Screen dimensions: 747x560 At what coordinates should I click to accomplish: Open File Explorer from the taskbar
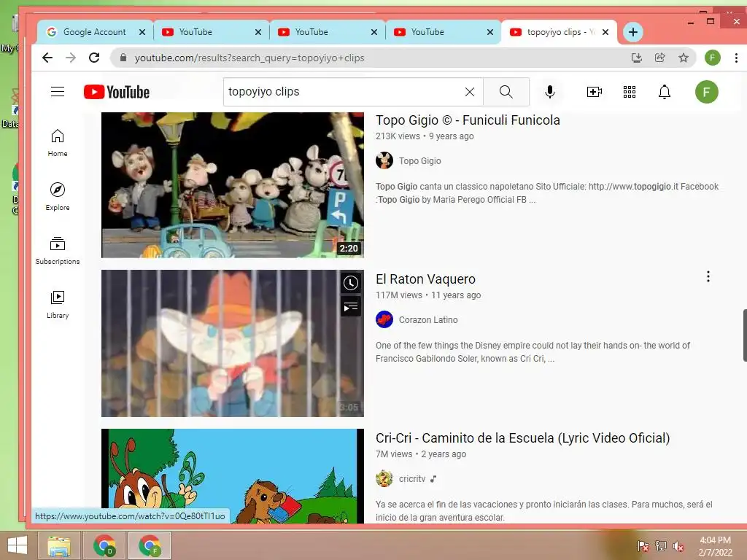click(x=59, y=545)
